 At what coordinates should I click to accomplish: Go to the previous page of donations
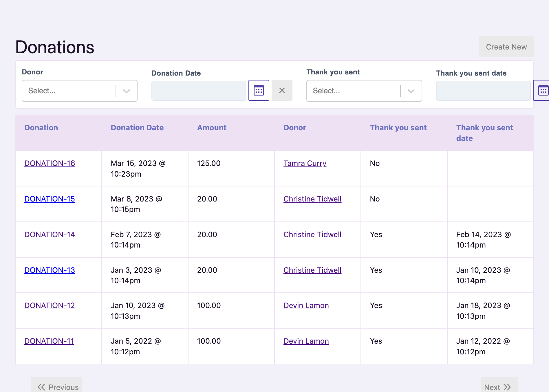pyautogui.click(x=57, y=386)
